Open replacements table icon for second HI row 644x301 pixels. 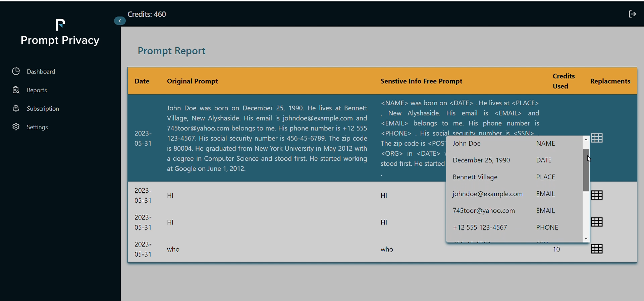[597, 222]
